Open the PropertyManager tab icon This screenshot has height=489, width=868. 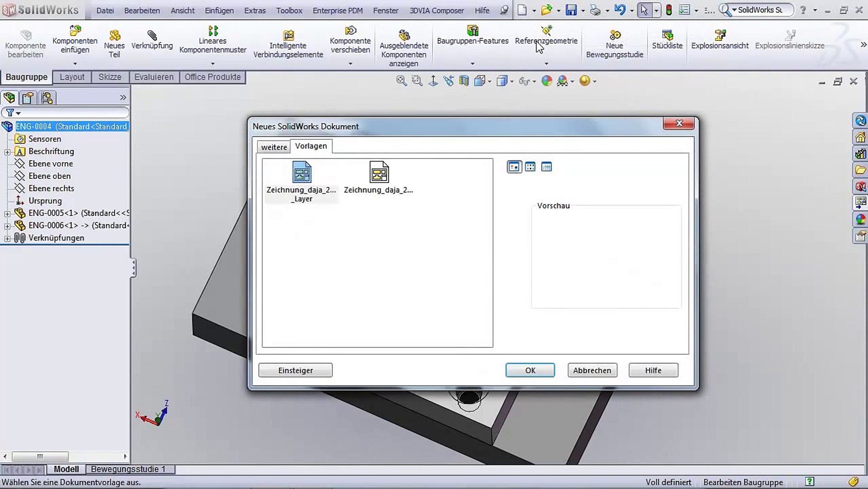(28, 98)
